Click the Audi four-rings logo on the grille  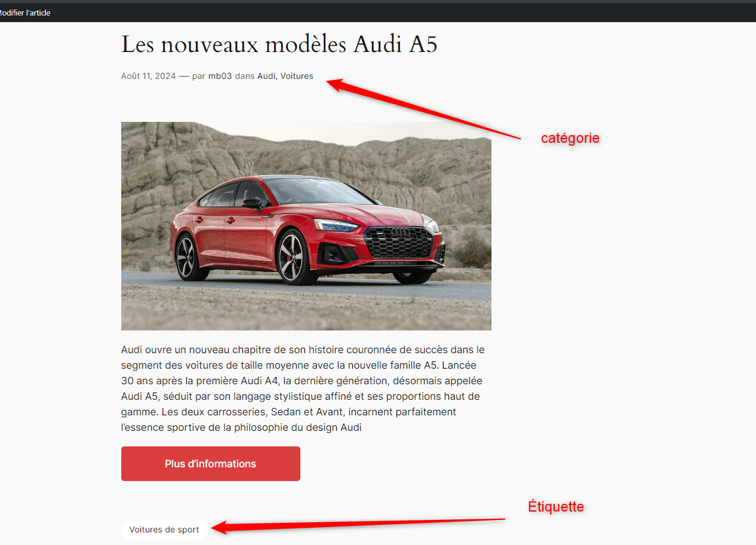click(x=401, y=232)
